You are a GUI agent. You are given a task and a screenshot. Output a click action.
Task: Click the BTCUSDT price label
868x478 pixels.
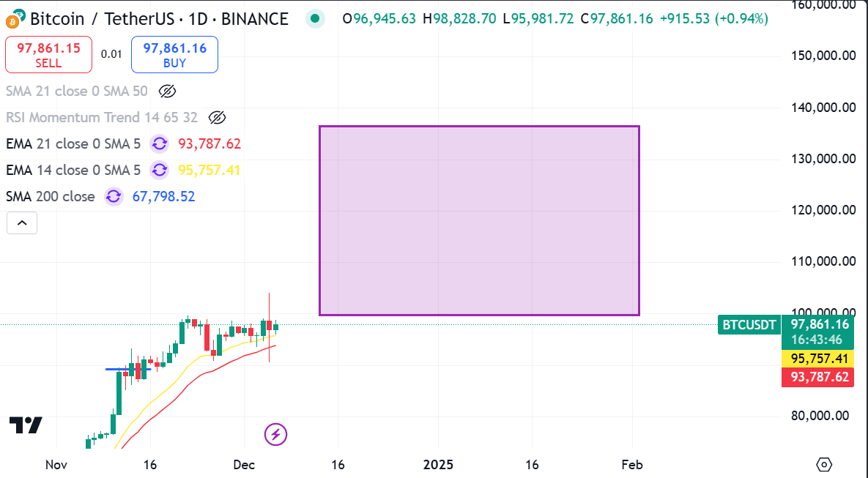(x=749, y=325)
